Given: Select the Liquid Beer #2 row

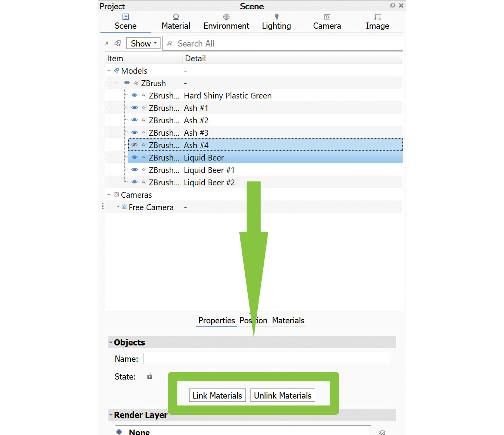Looking at the screenshot, I should click(266, 182).
